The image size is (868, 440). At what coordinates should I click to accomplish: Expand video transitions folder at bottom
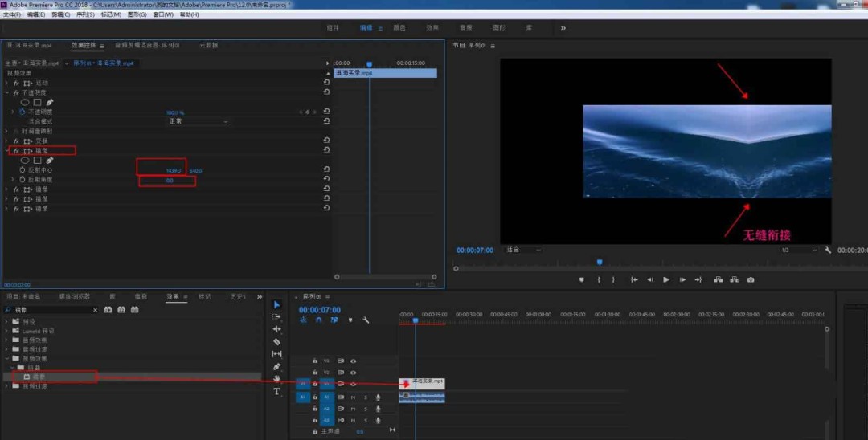pyautogui.click(x=6, y=386)
